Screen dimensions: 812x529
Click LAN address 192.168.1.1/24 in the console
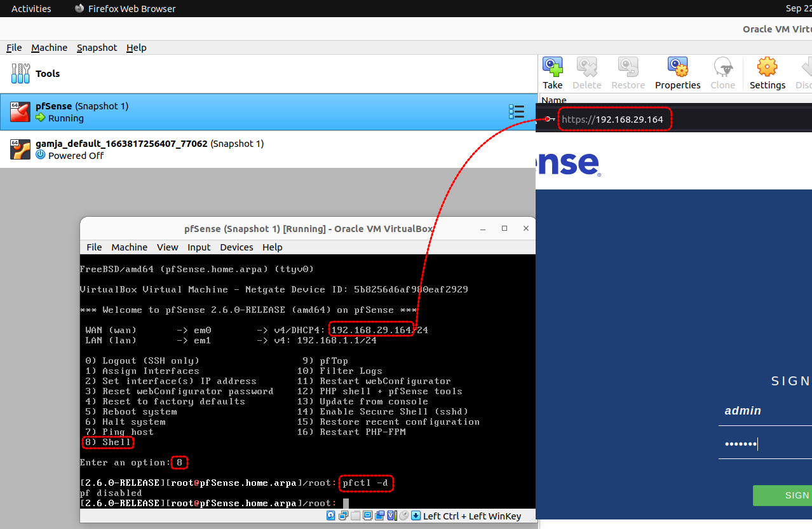coord(335,340)
